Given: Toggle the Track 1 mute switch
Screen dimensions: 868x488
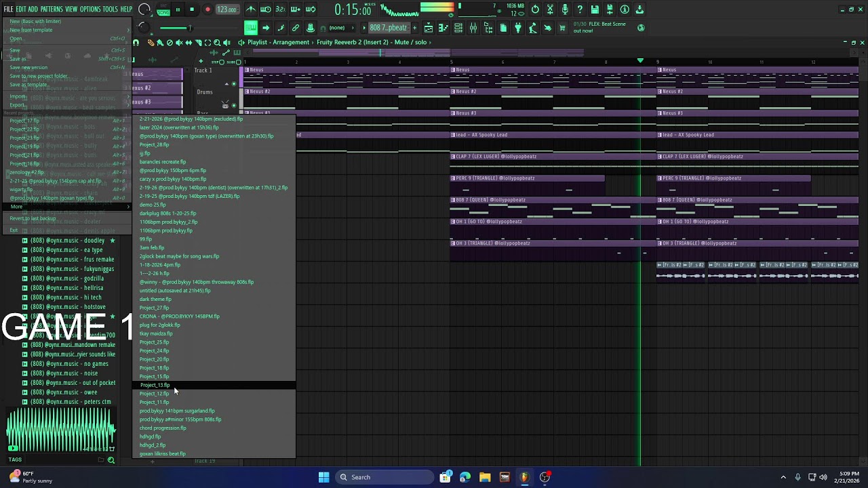Looking at the screenshot, I should click(x=235, y=84).
